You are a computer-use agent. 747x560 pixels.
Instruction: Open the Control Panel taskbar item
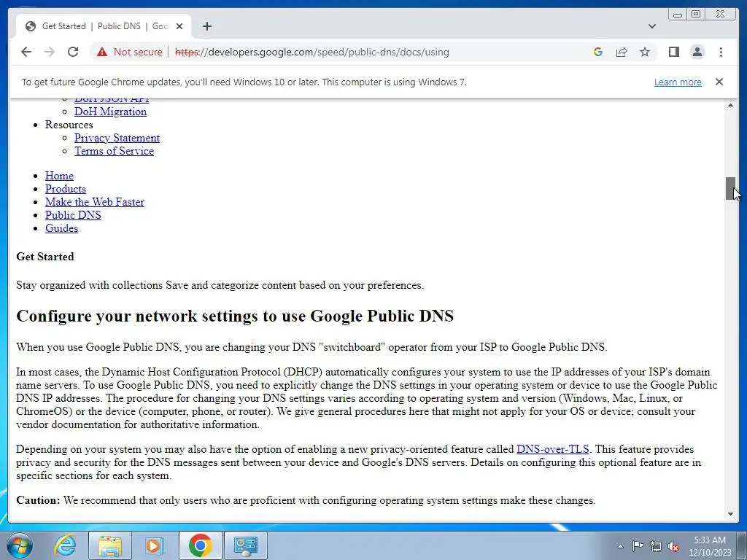pos(246,545)
